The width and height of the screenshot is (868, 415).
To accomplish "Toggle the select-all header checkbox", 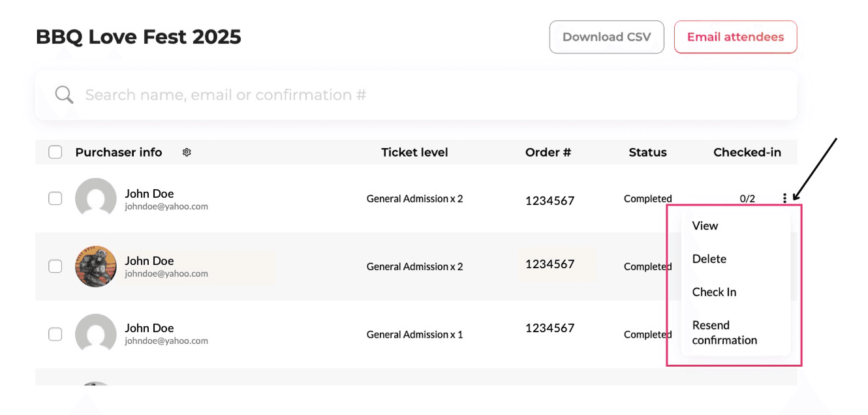I will point(55,153).
